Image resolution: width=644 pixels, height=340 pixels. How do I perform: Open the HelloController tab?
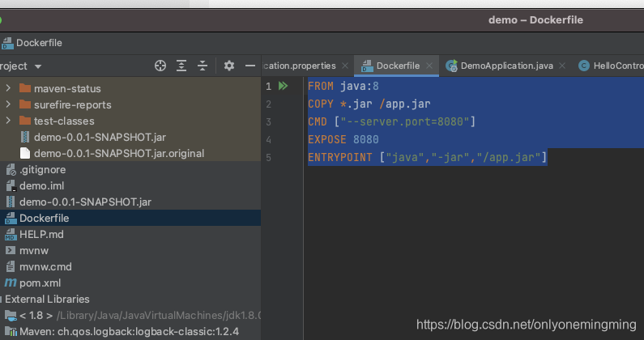(611, 66)
